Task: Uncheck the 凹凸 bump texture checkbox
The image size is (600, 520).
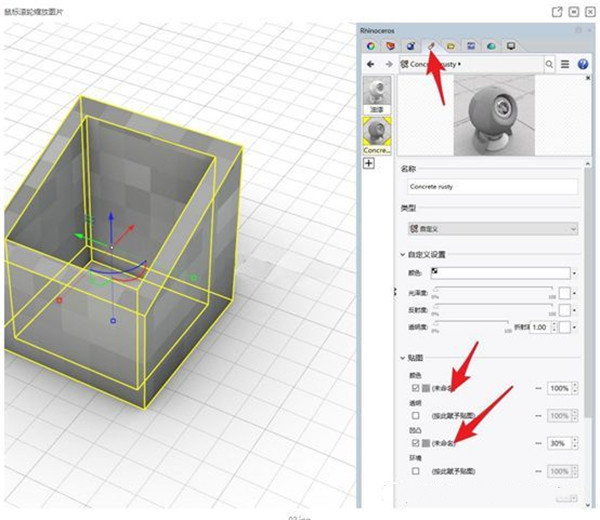Action: 416,443
